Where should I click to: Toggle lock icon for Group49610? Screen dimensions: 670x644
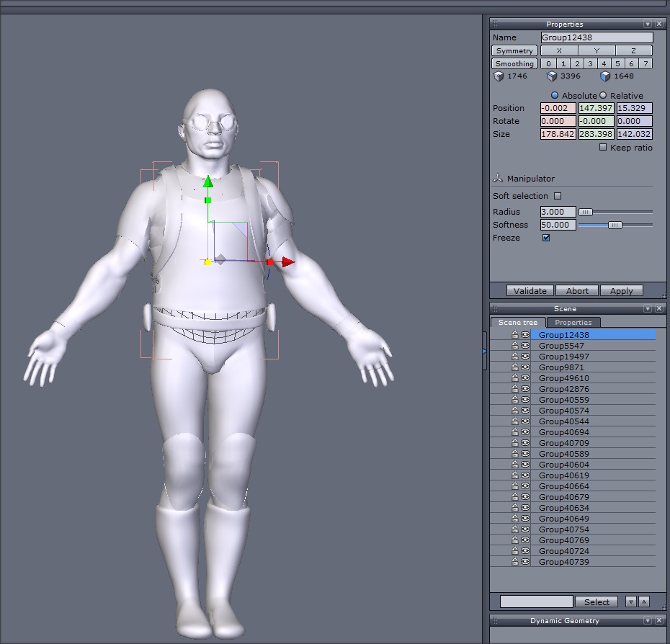[x=515, y=377]
